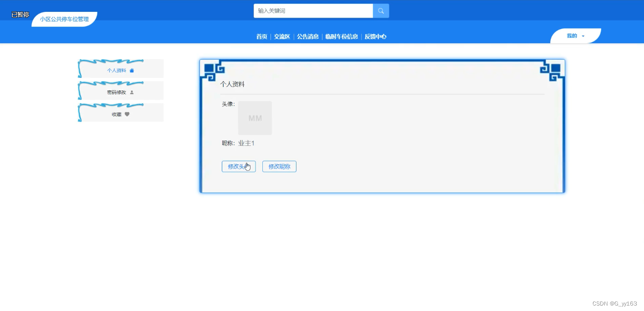Expand the 我的 dropdown menu
The image size is (644, 311).
pyautogui.click(x=576, y=36)
